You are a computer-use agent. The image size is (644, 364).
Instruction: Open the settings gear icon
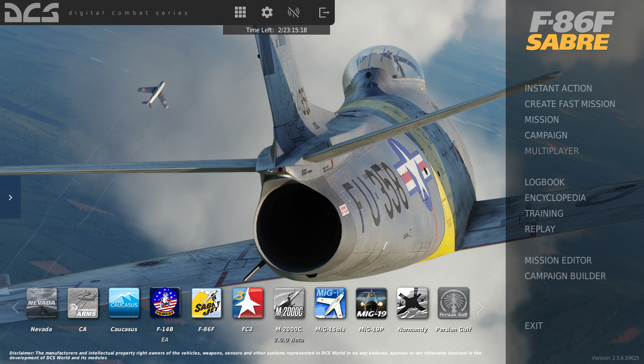tap(267, 12)
